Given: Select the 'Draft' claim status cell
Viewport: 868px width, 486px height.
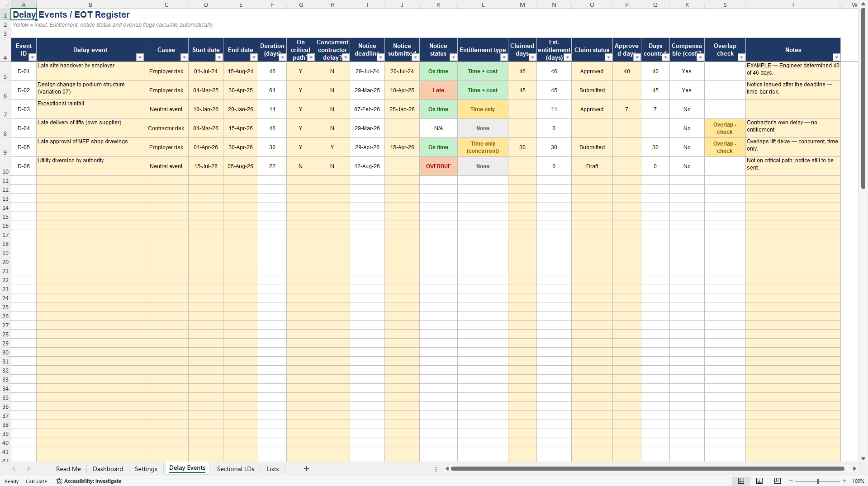Looking at the screenshot, I should [x=592, y=166].
